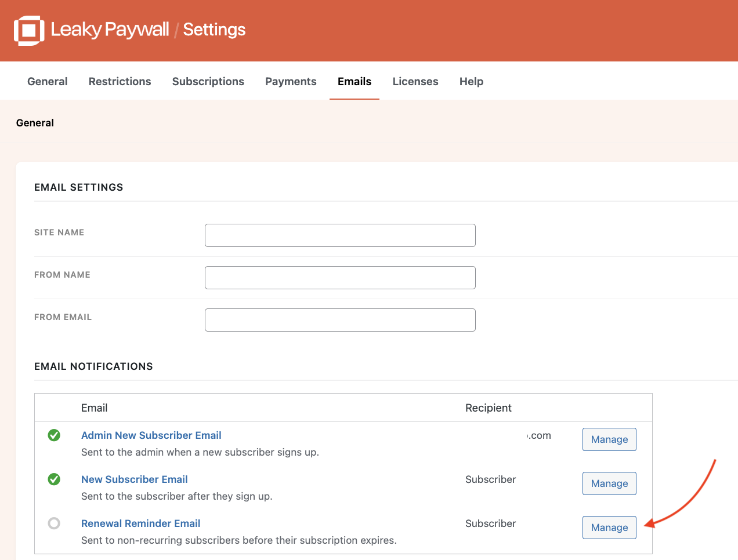Image resolution: width=738 pixels, height=560 pixels.
Task: Open the Payments tab
Action: (291, 82)
